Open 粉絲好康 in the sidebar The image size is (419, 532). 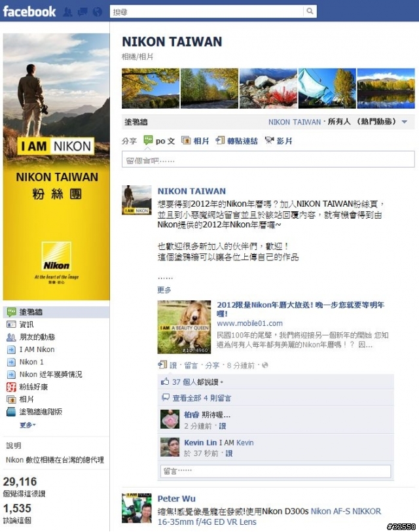pos(33,387)
